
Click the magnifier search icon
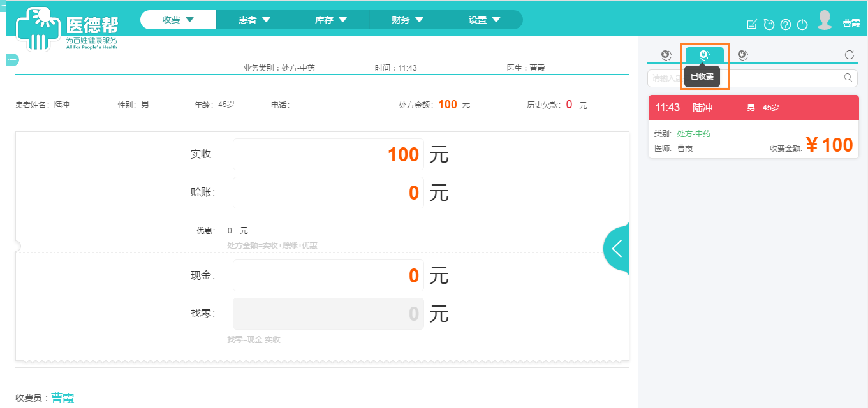[x=848, y=78]
